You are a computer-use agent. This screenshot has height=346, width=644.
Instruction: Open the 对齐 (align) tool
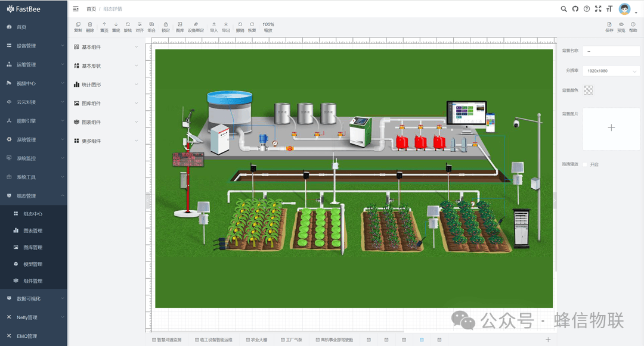[140, 27]
